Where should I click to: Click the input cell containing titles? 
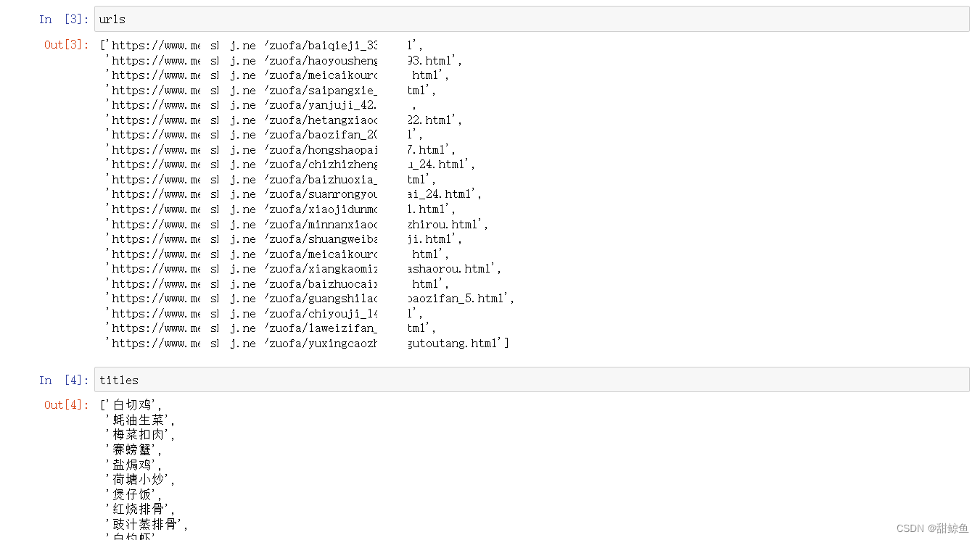click(532, 380)
